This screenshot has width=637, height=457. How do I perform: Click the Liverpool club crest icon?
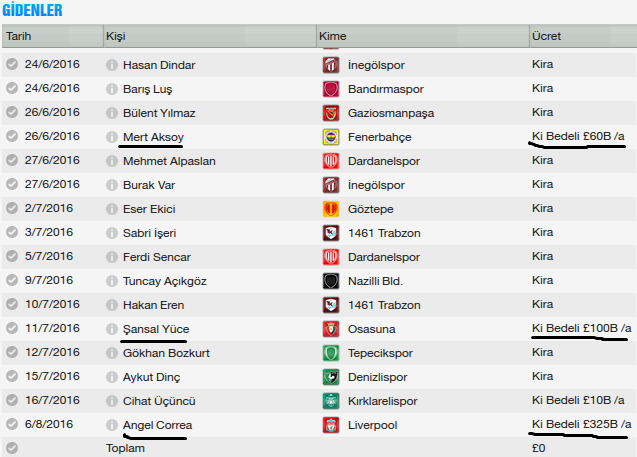331,425
